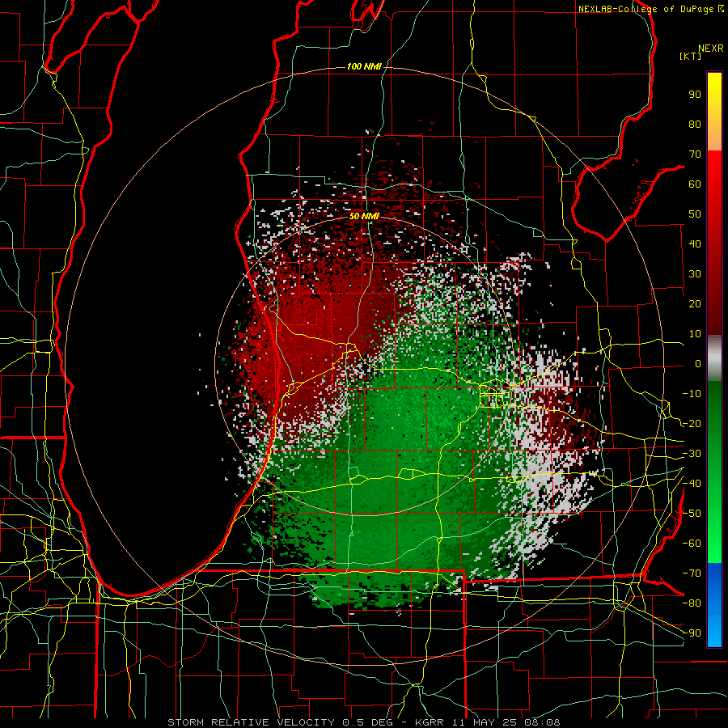The image size is (728, 728).
Task: Click the 10 value on velocity scale
Action: pos(695,334)
